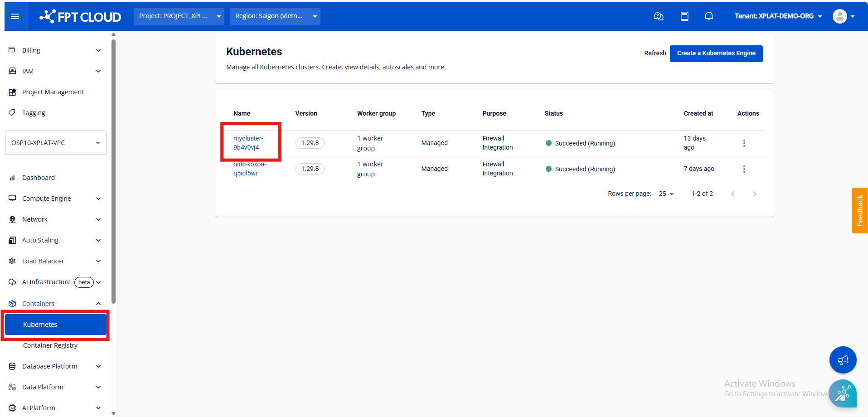Image resolution: width=868 pixels, height=417 pixels.
Task: Expand the OSP10-XPLAT-VPC selector
Action: (x=55, y=143)
